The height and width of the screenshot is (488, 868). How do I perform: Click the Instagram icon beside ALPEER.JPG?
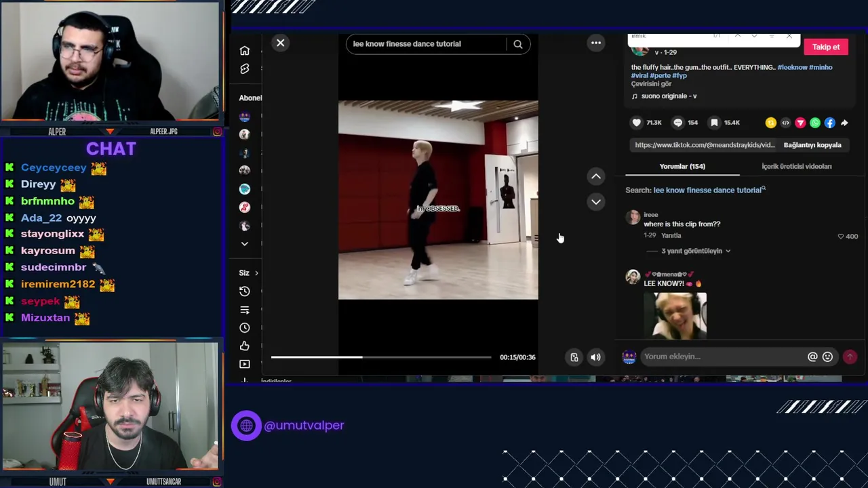(217, 131)
